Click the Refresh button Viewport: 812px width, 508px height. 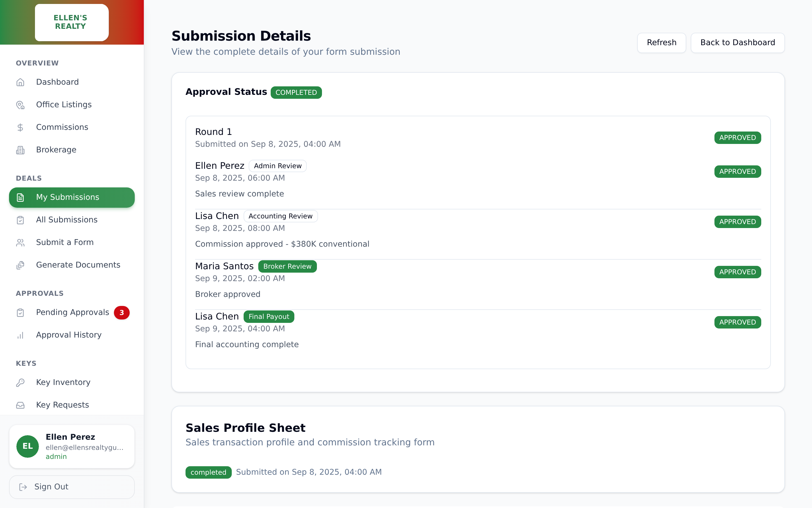[661, 43]
